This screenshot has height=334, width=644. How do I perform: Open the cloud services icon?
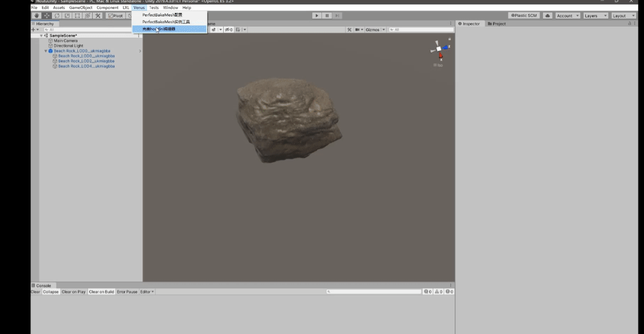point(547,16)
